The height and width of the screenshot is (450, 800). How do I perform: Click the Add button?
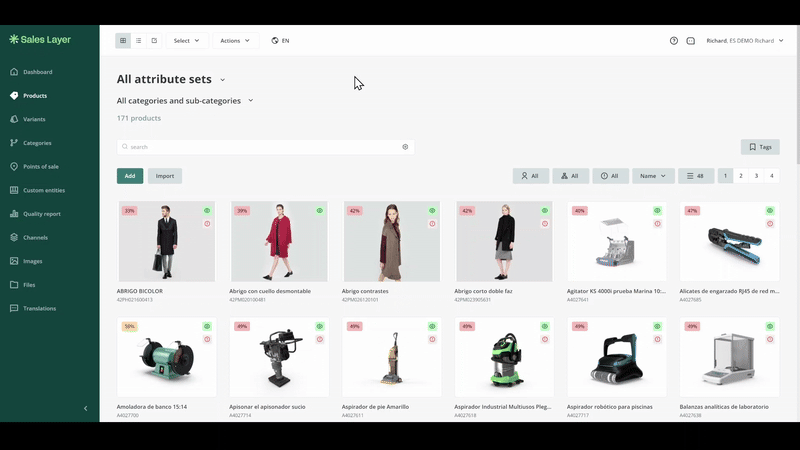tap(130, 176)
